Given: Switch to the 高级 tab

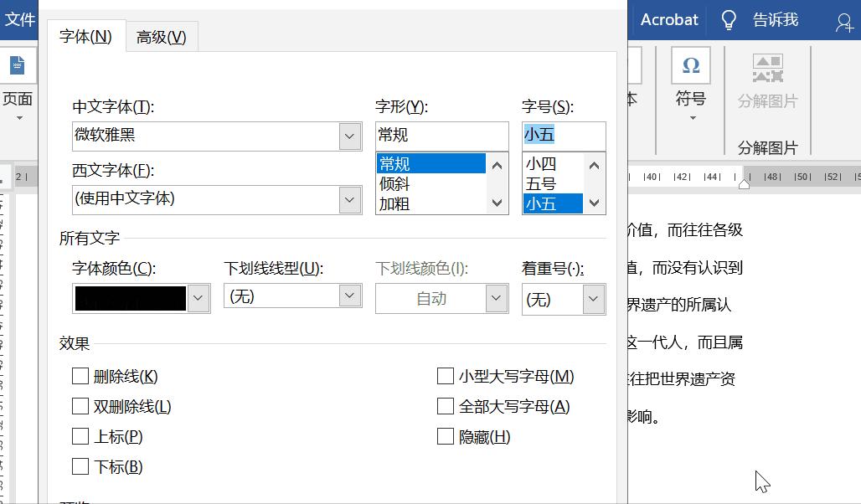Looking at the screenshot, I should click(161, 36).
